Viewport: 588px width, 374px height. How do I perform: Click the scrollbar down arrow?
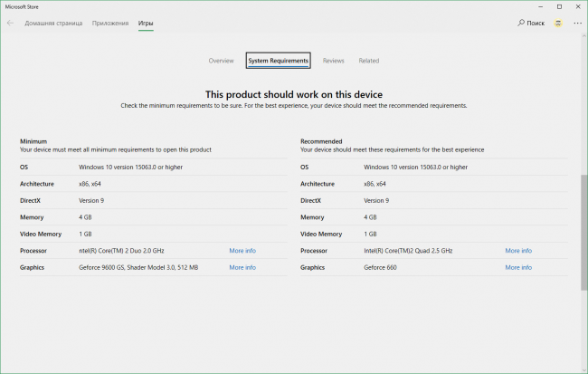tap(583, 369)
